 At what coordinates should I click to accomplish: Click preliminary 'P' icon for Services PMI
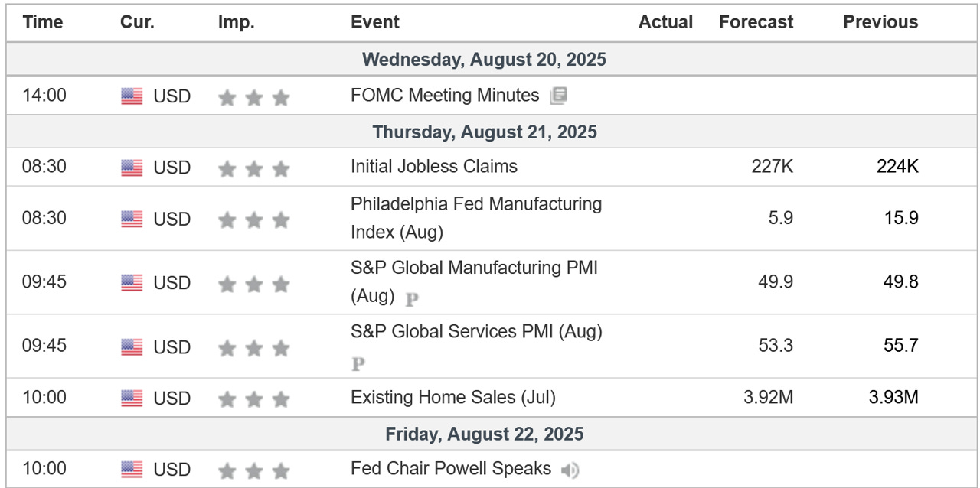358,364
